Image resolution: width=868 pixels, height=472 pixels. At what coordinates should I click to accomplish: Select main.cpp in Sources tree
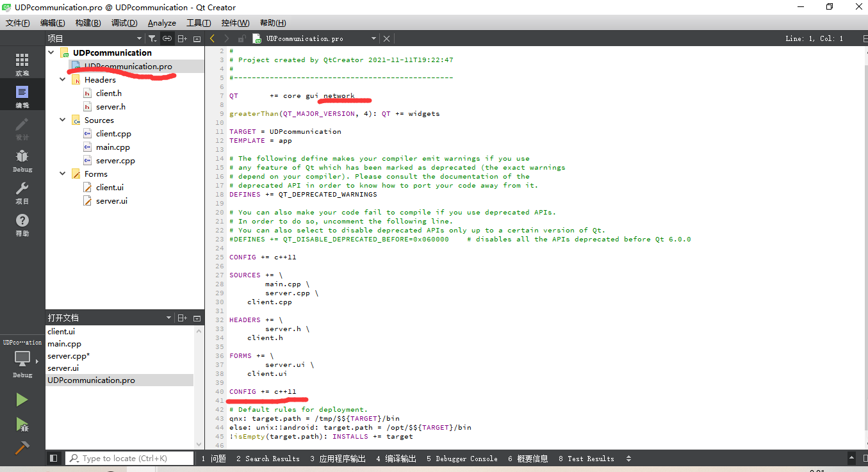pyautogui.click(x=113, y=147)
